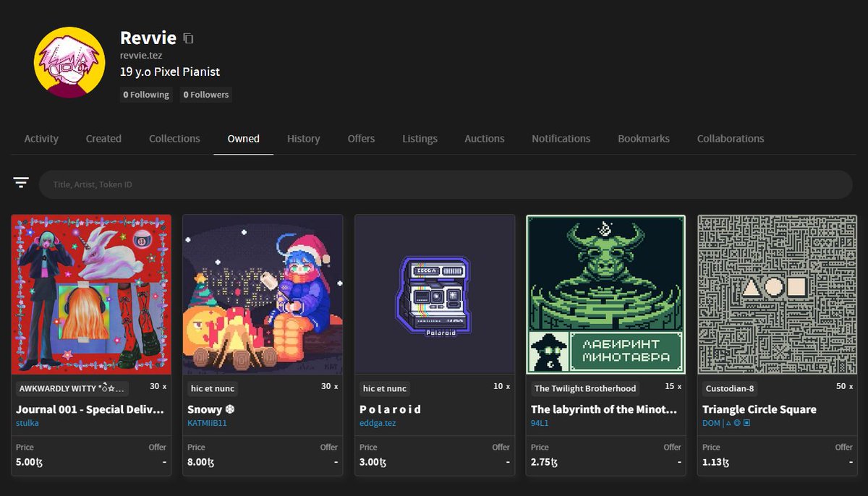This screenshot has height=496, width=868.
Task: Open the Journal 001 artwork thumbnail
Action: (x=91, y=294)
